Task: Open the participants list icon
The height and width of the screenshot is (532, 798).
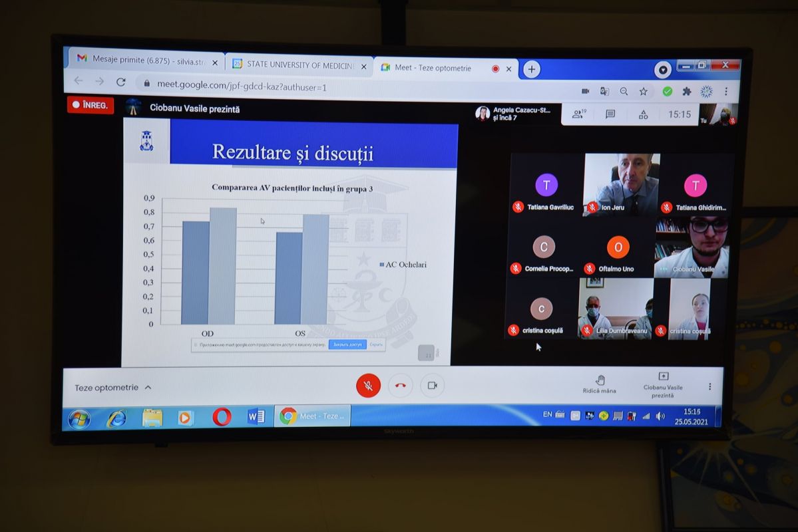Action: [x=578, y=114]
